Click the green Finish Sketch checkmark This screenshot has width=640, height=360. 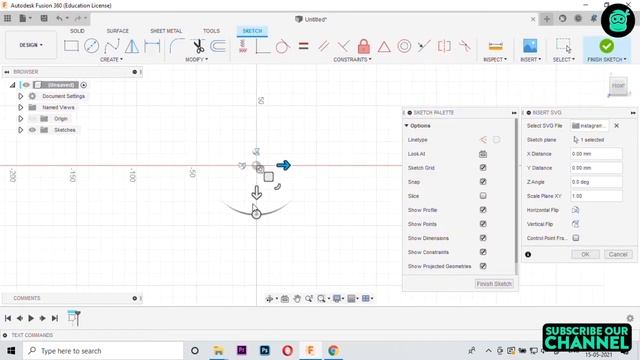[x=607, y=46]
